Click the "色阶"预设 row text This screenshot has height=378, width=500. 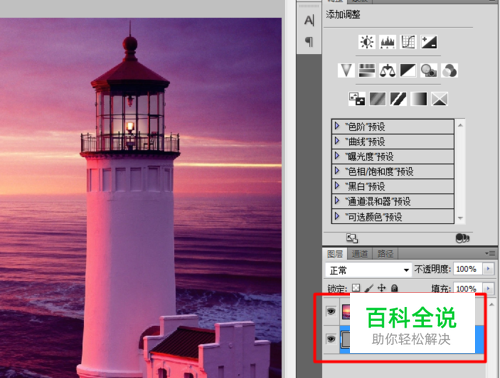[x=365, y=127]
